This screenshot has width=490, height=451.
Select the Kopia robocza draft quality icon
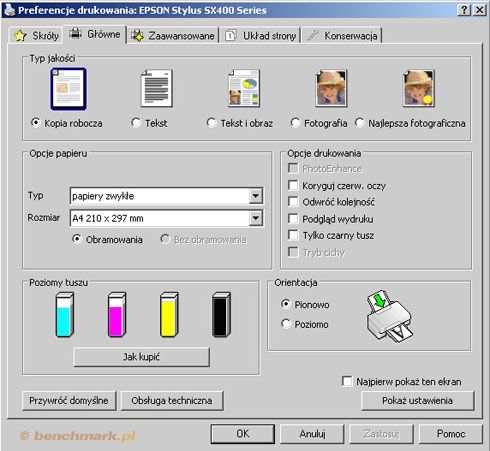[x=68, y=89]
